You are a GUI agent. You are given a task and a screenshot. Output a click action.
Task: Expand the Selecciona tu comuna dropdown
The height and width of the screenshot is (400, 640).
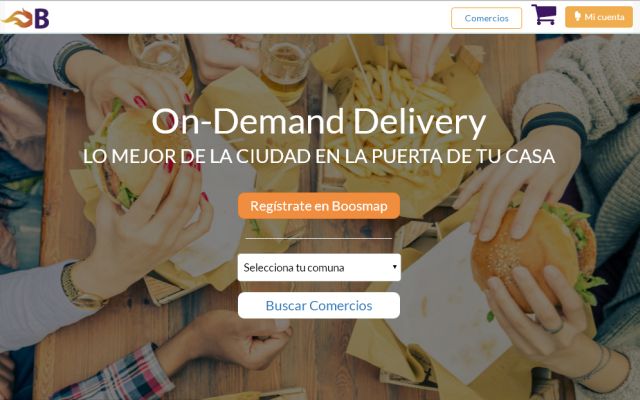tap(319, 267)
